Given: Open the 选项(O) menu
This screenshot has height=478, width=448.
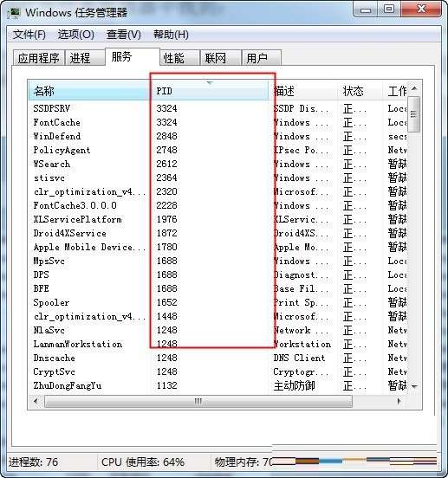Looking at the screenshot, I should click(76, 35).
